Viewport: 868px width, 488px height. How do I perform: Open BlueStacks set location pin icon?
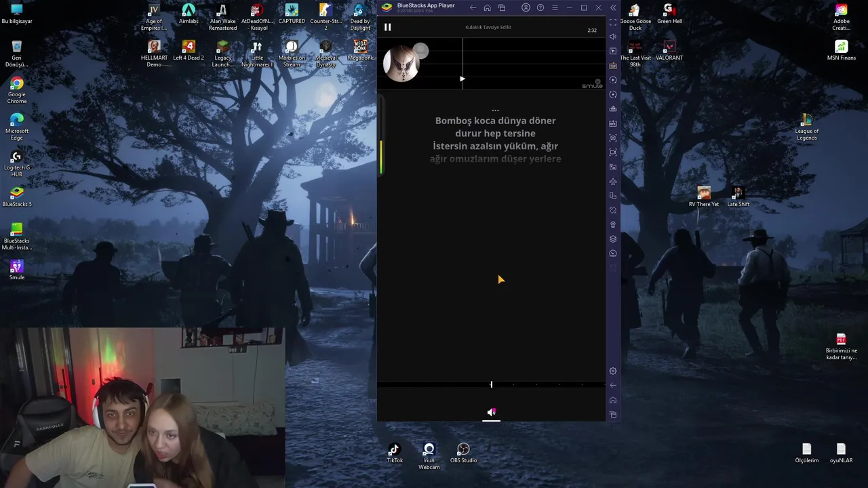point(613,224)
